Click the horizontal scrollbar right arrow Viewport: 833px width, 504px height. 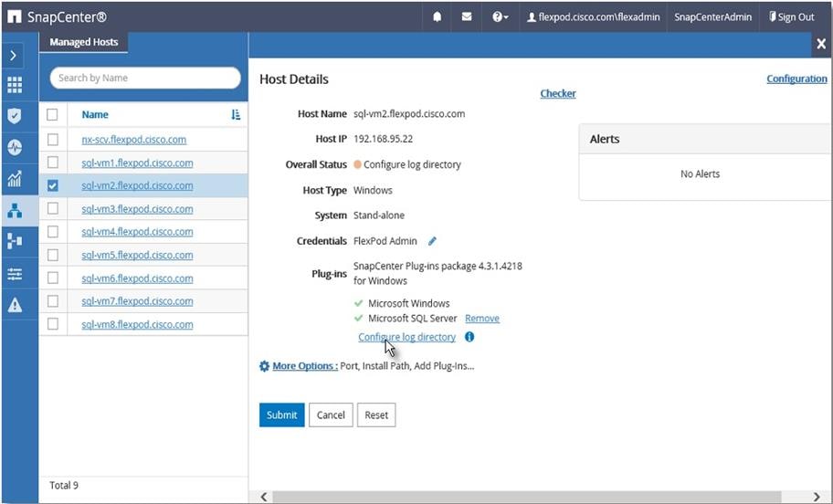(x=817, y=497)
